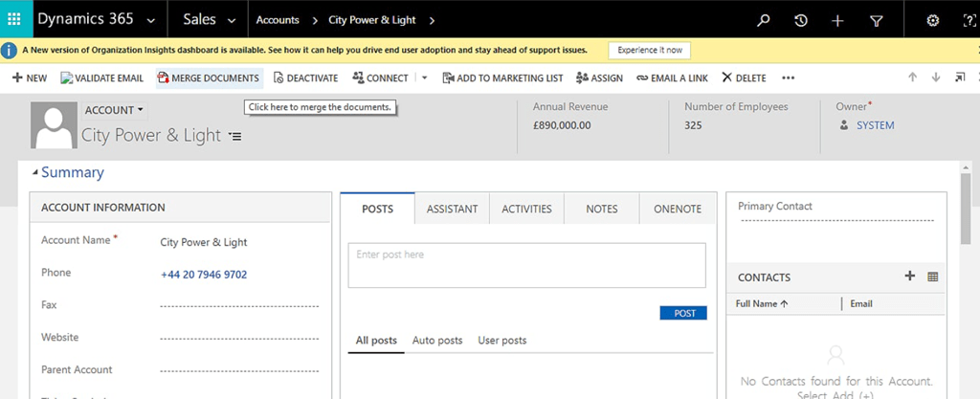980x399 pixels.
Task: Click DELETE command
Action: click(x=744, y=78)
